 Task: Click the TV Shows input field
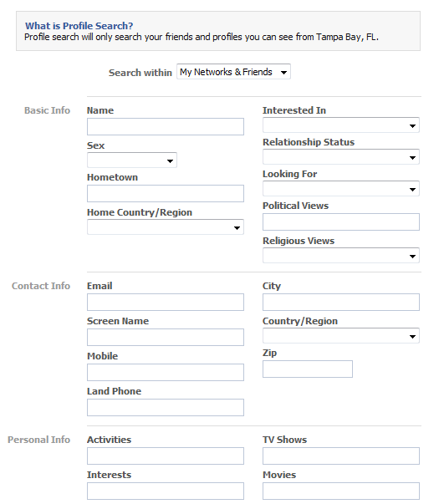tap(341, 456)
